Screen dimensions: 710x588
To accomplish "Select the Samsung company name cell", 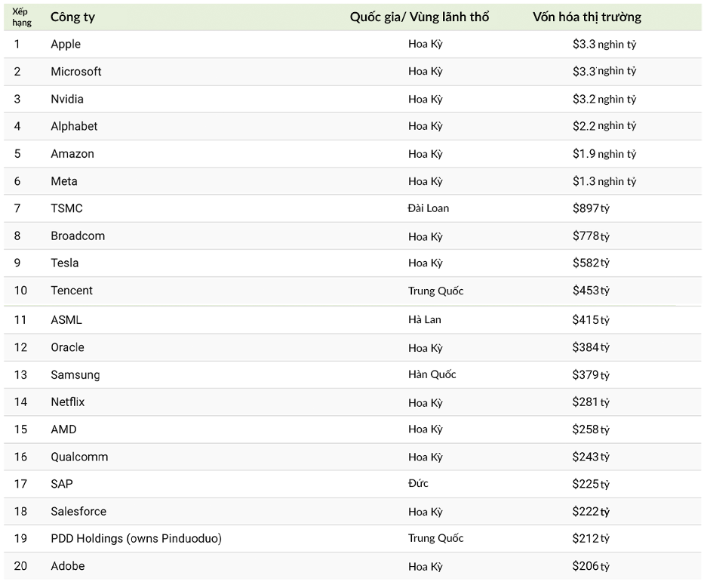I will tap(75, 375).
